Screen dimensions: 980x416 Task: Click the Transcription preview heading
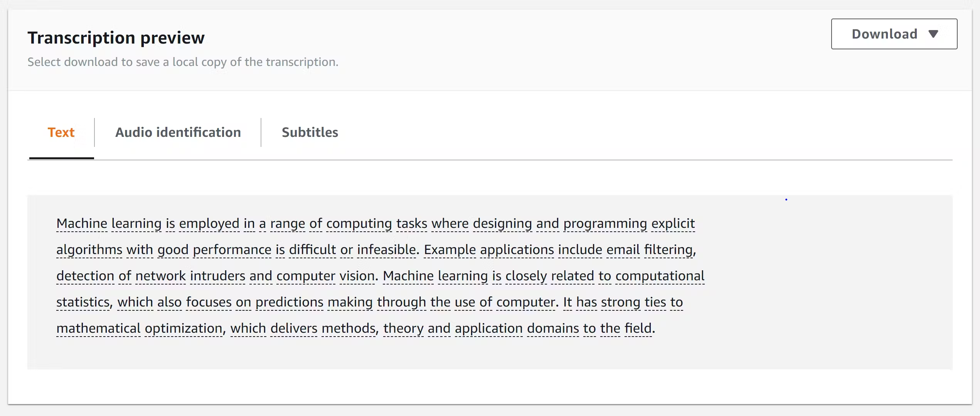tap(116, 38)
